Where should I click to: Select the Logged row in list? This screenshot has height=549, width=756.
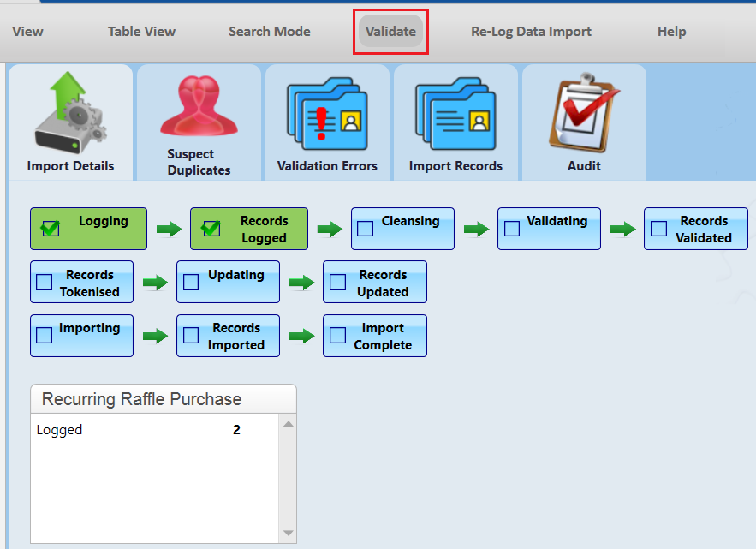click(155, 430)
